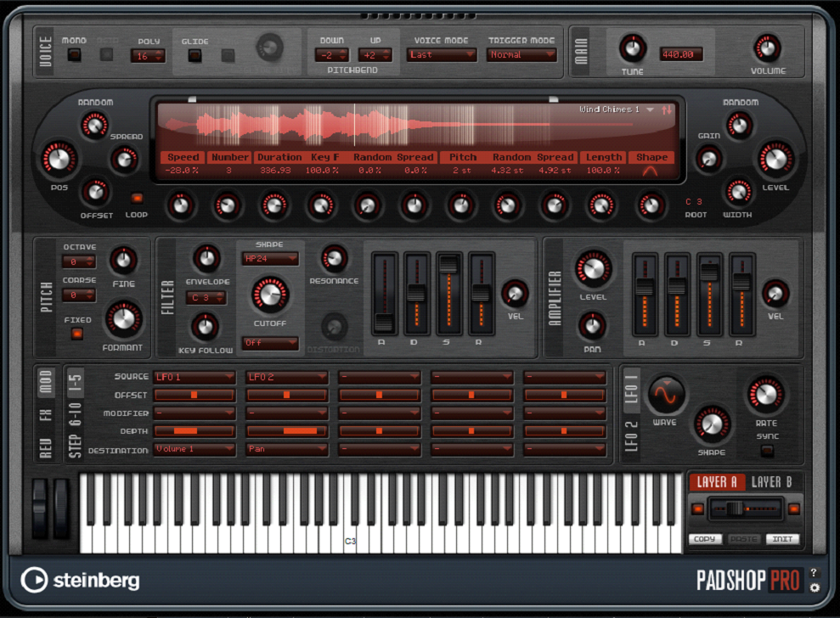The width and height of the screenshot is (840, 618).
Task: Open help question mark icon
Action: tap(813, 572)
